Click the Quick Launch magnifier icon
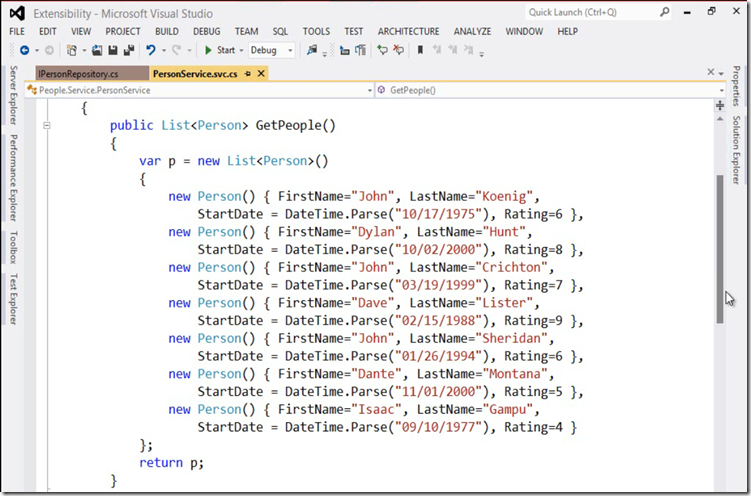 [x=664, y=12]
